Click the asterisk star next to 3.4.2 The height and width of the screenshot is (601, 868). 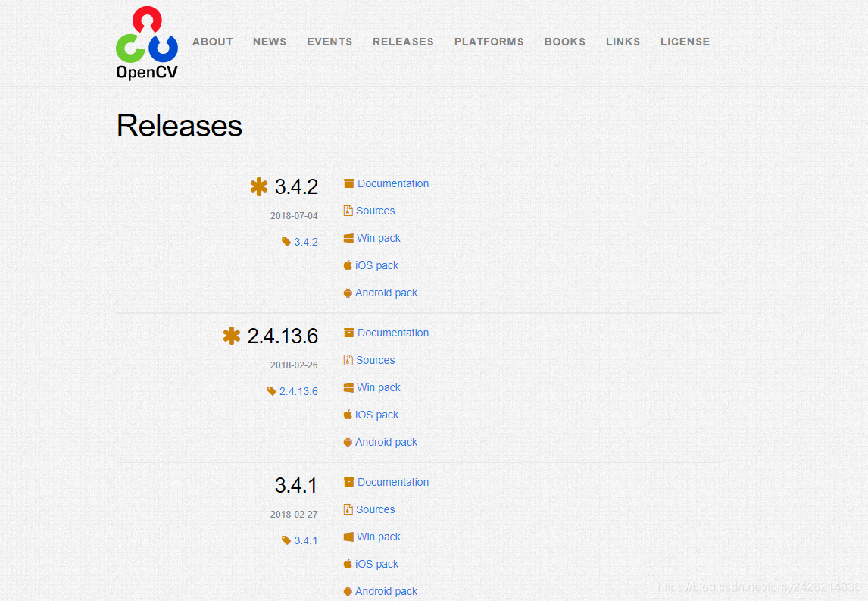pyautogui.click(x=258, y=186)
